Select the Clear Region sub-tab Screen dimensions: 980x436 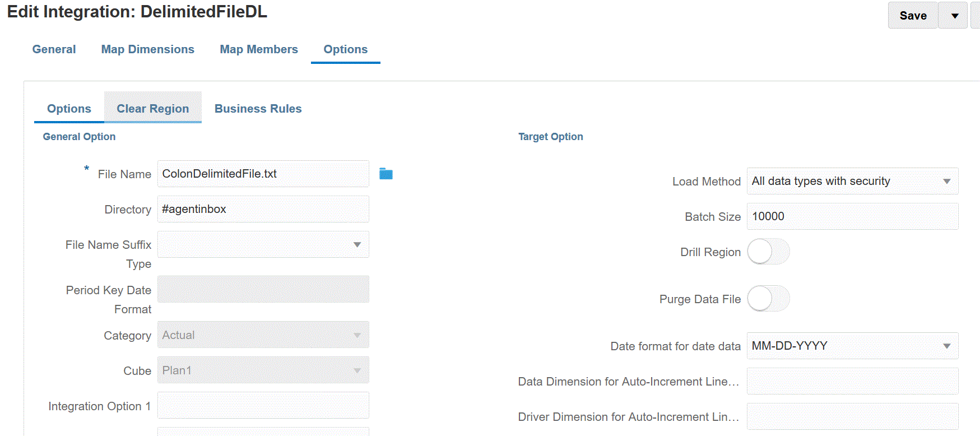152,109
